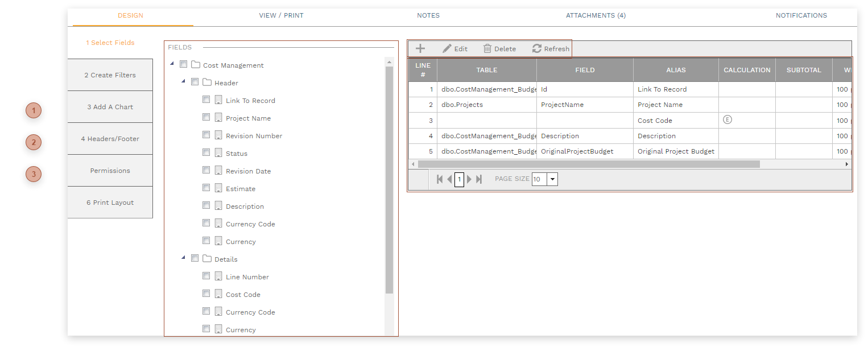This screenshot has width=868, height=351.
Task: Select the Edit pencil icon in the toolbar
Action: (x=447, y=48)
